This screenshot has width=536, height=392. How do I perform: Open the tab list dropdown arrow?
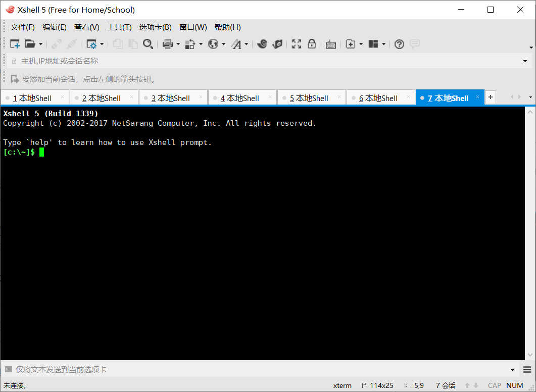[530, 97]
